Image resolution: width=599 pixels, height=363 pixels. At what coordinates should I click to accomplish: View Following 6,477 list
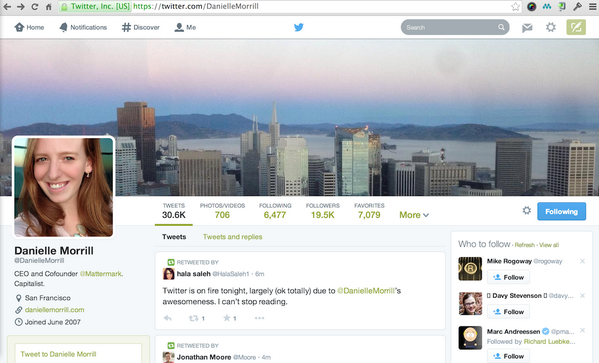(x=275, y=211)
